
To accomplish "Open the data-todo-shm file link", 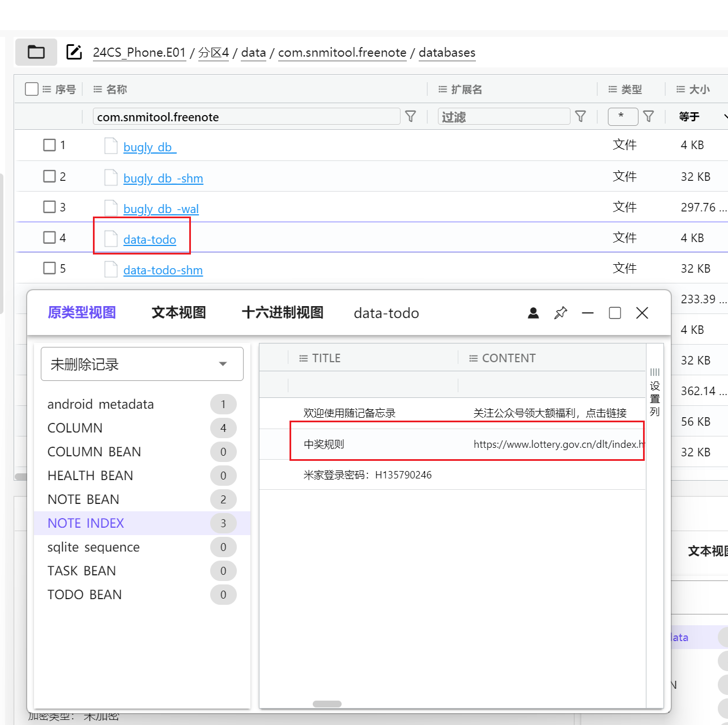I will point(163,270).
